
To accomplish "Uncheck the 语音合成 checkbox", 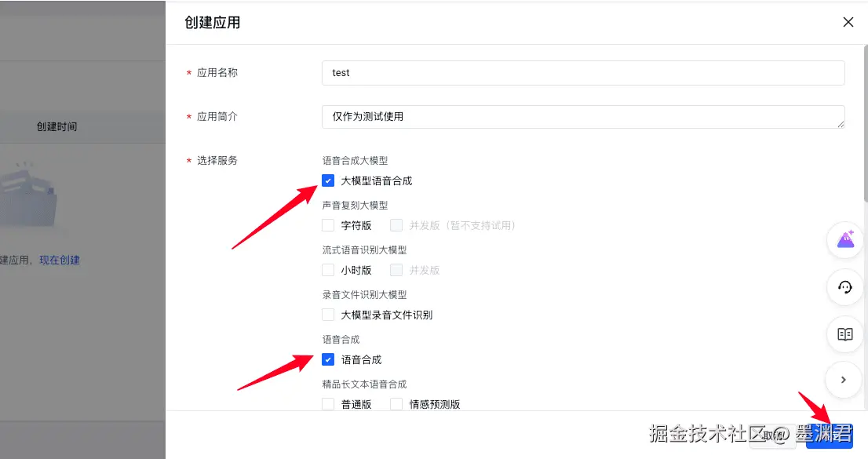I will click(328, 359).
